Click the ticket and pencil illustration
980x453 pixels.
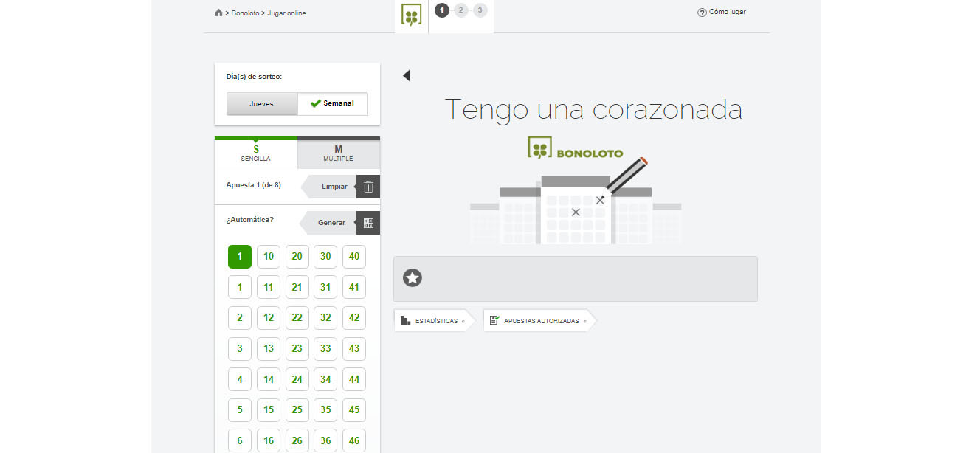[576, 201]
